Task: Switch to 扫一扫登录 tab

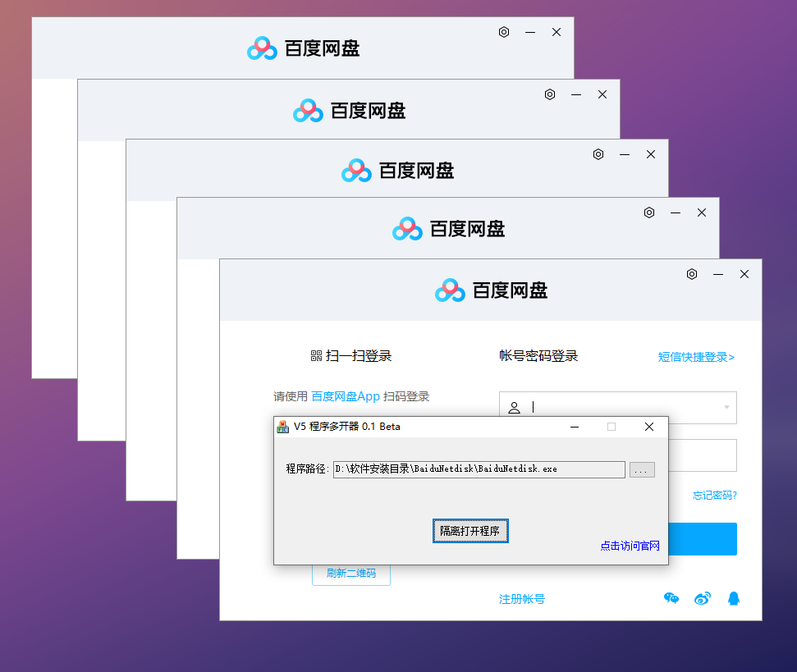Action: (351, 356)
